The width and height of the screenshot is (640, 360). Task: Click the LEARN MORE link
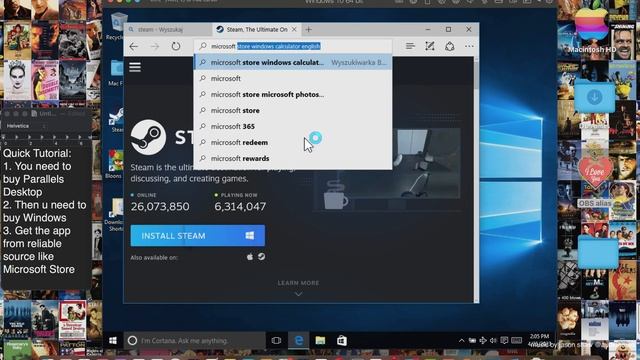pyautogui.click(x=298, y=283)
